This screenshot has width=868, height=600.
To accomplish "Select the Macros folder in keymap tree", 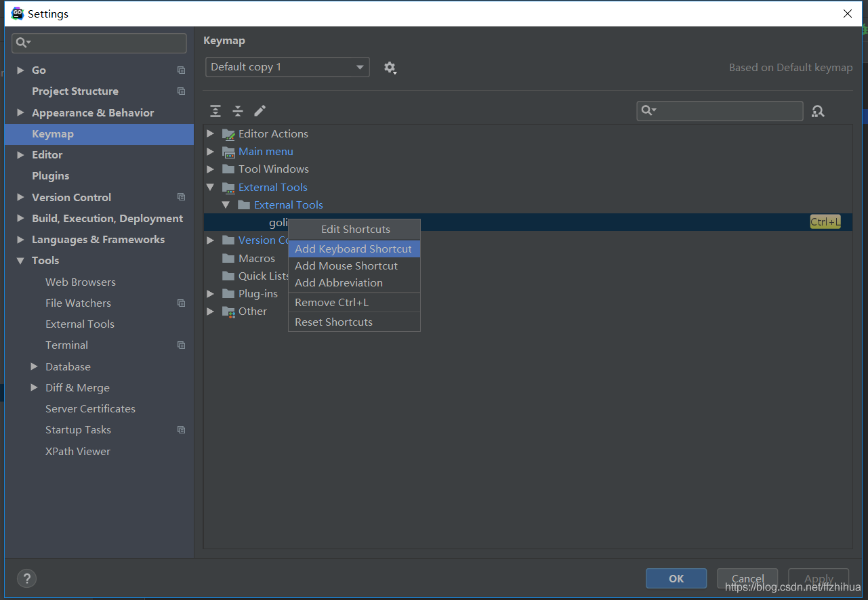I will 256,259.
